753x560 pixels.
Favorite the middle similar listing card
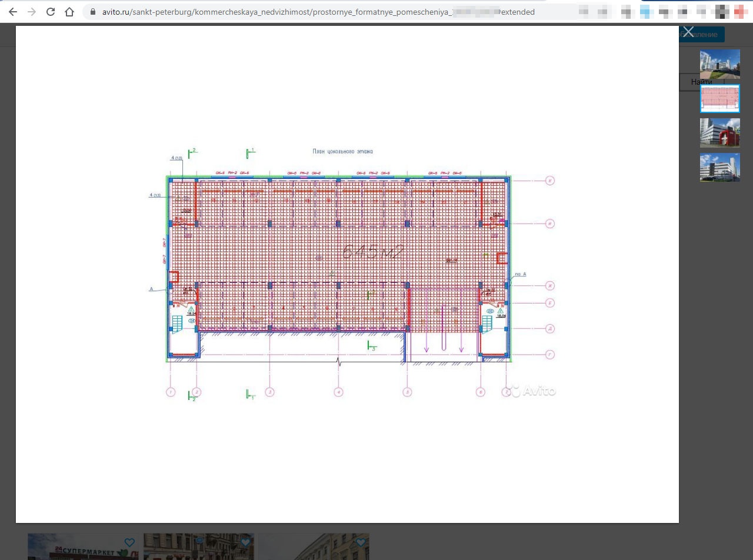246,542
